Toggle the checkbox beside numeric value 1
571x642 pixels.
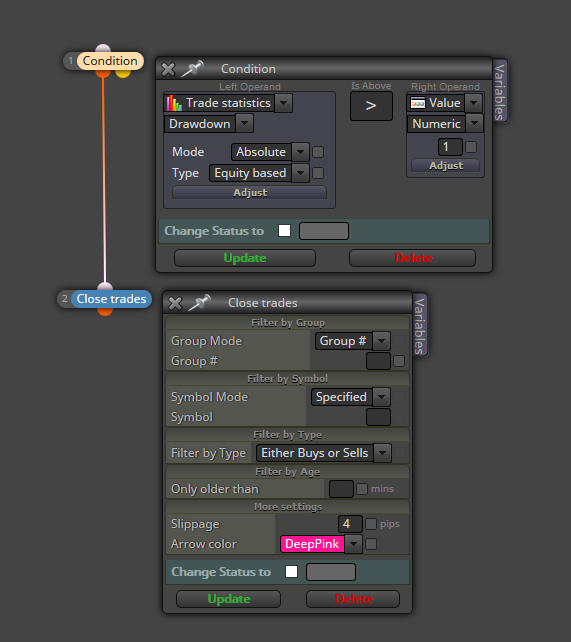[x=471, y=147]
